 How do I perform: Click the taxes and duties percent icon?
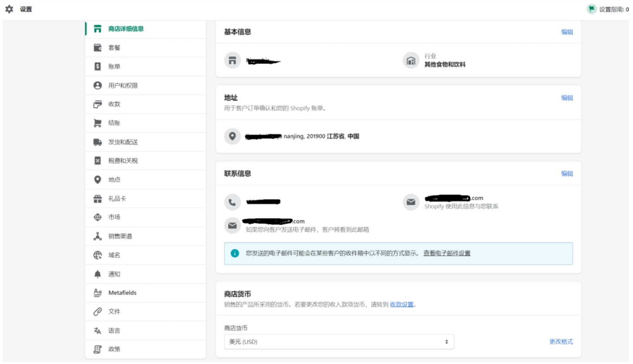coord(97,161)
